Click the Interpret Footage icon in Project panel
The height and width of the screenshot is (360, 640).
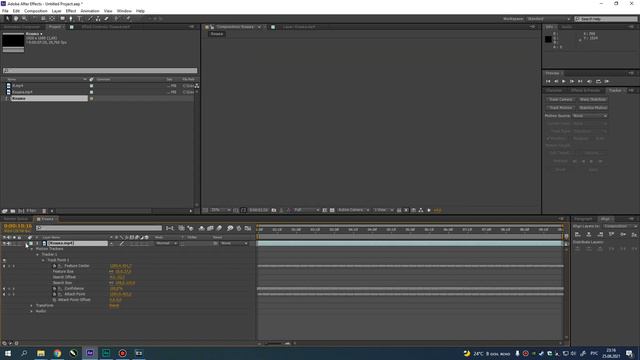pos(4,211)
